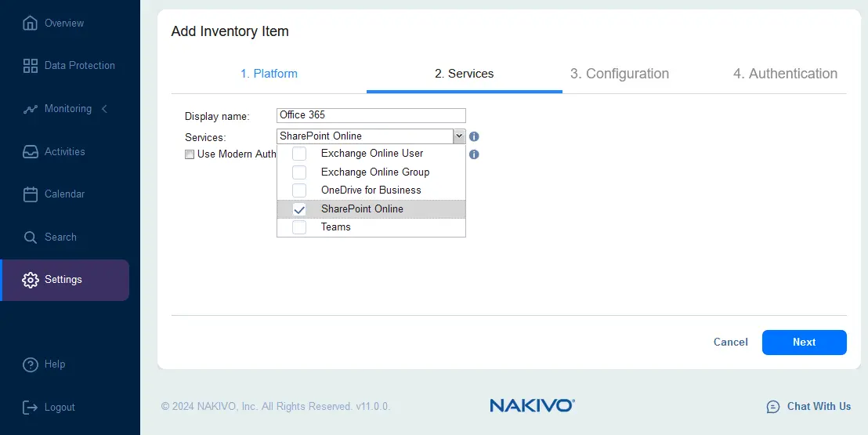The height and width of the screenshot is (435, 868).
Task: Click the Display name label
Action: click(217, 117)
